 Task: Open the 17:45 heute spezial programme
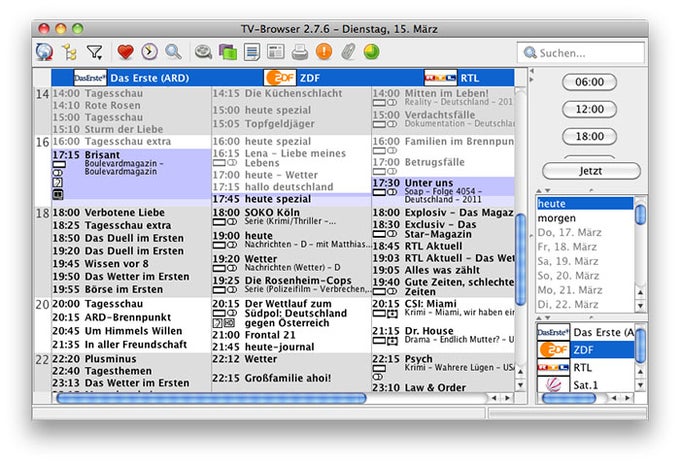(291, 199)
